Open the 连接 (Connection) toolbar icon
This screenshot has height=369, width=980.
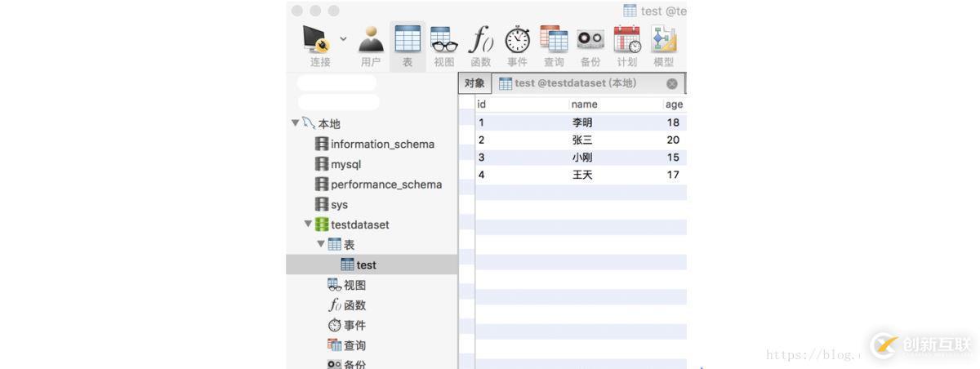pyautogui.click(x=317, y=39)
